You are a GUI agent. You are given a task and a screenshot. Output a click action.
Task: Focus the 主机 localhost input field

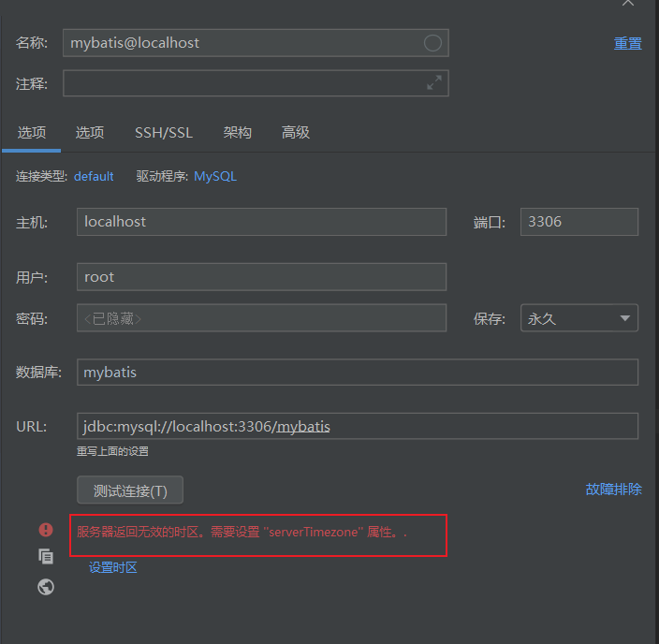click(261, 222)
